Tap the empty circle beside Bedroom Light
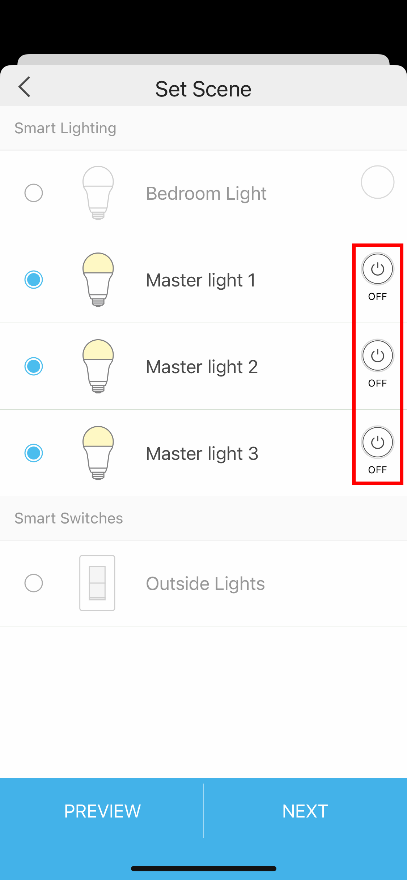This screenshot has width=407, height=880. coord(377,182)
